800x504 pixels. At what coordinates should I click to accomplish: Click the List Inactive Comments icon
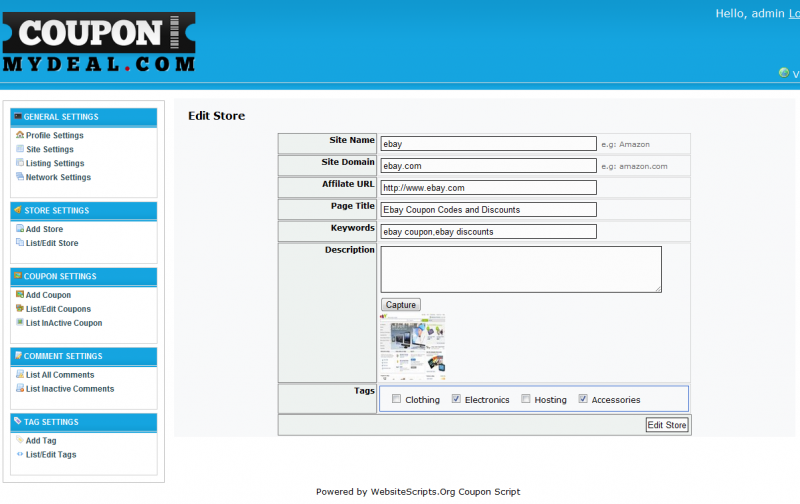coord(20,388)
